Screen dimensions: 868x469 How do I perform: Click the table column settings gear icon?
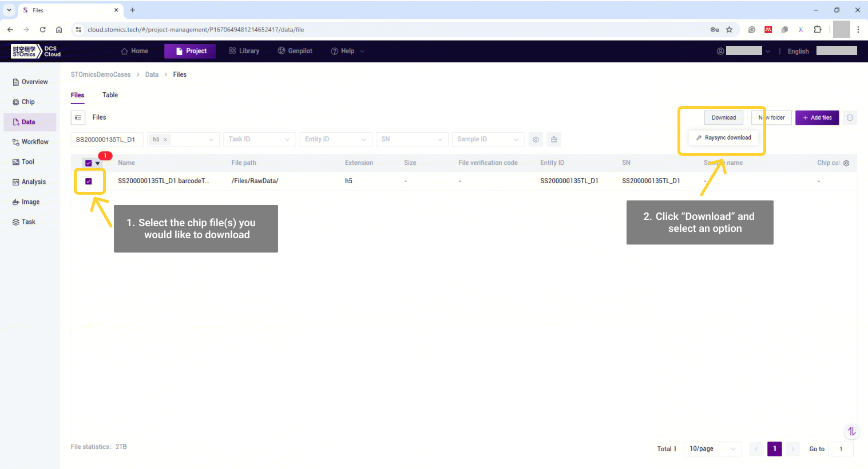[x=846, y=163]
